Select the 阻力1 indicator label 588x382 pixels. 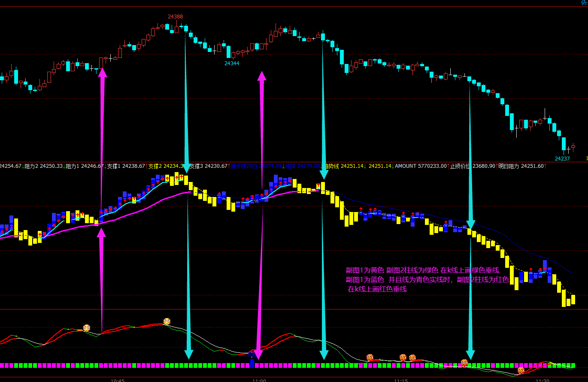(72, 166)
